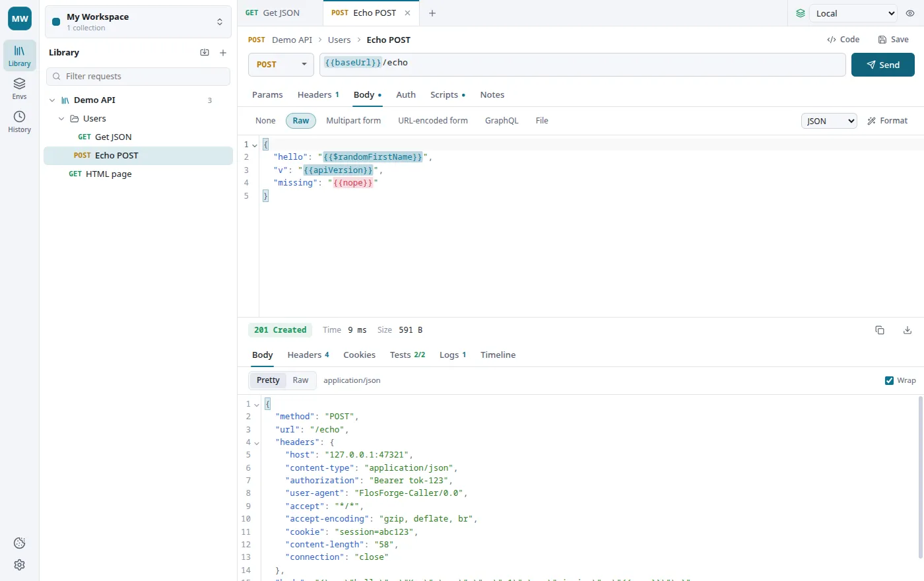924x581 pixels.
Task: Open the My Workspace switcher dropdown
Action: pyautogui.click(x=138, y=22)
